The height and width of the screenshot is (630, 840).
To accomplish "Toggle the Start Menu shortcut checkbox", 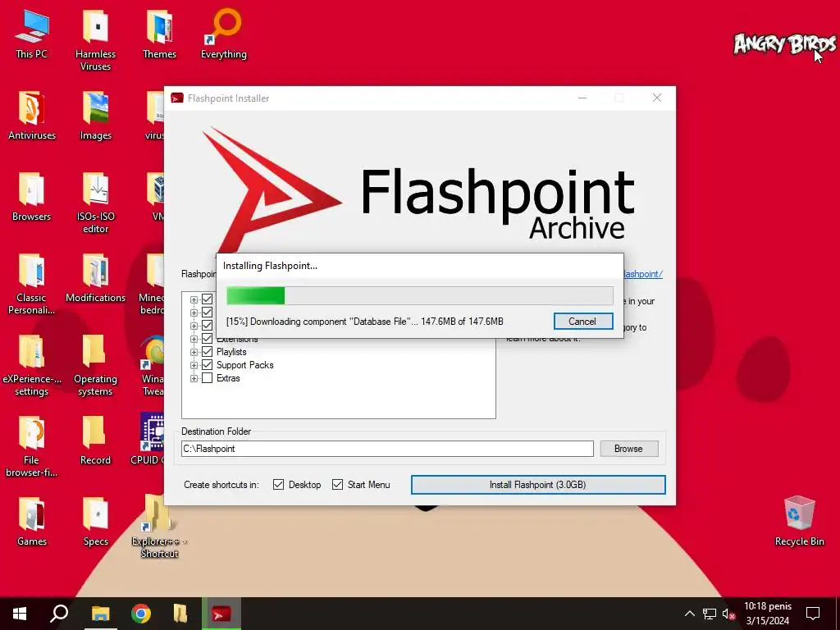I will click(x=337, y=485).
